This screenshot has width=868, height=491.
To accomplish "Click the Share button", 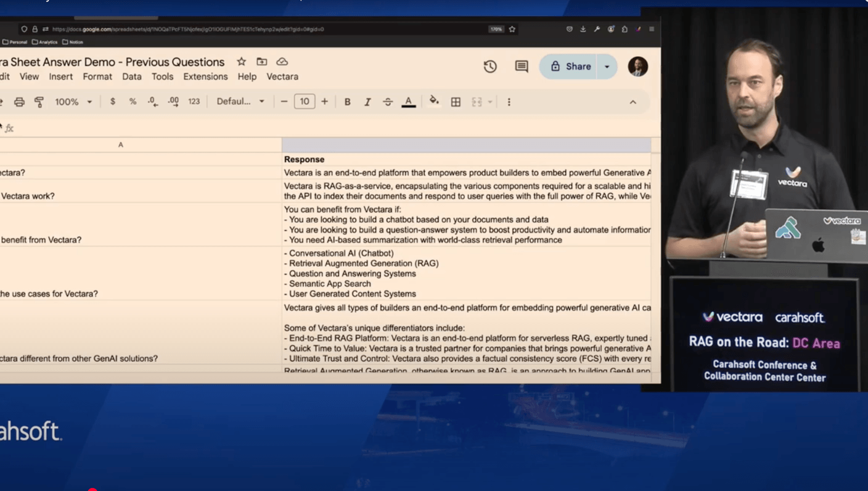I will [570, 67].
